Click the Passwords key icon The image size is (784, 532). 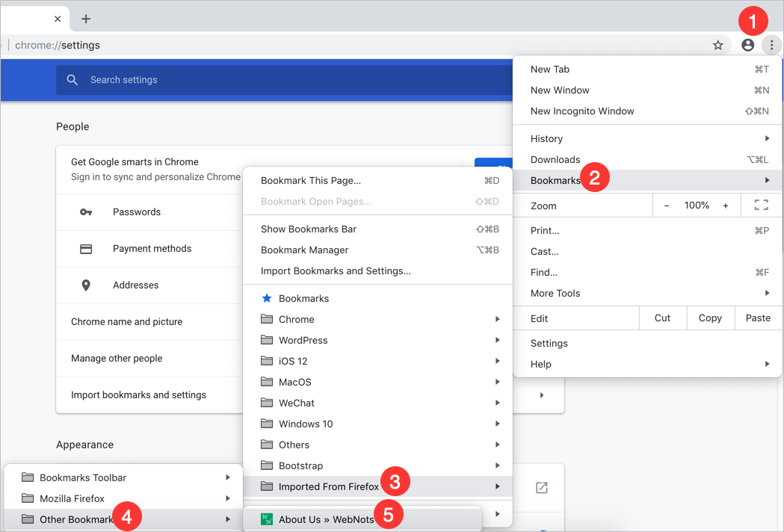pyautogui.click(x=86, y=212)
